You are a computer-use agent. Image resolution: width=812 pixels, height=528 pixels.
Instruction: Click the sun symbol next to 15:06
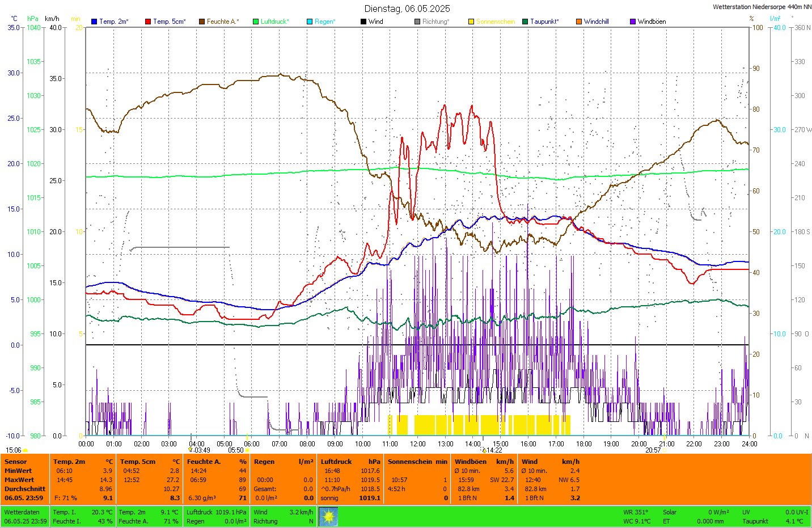tap(26, 451)
